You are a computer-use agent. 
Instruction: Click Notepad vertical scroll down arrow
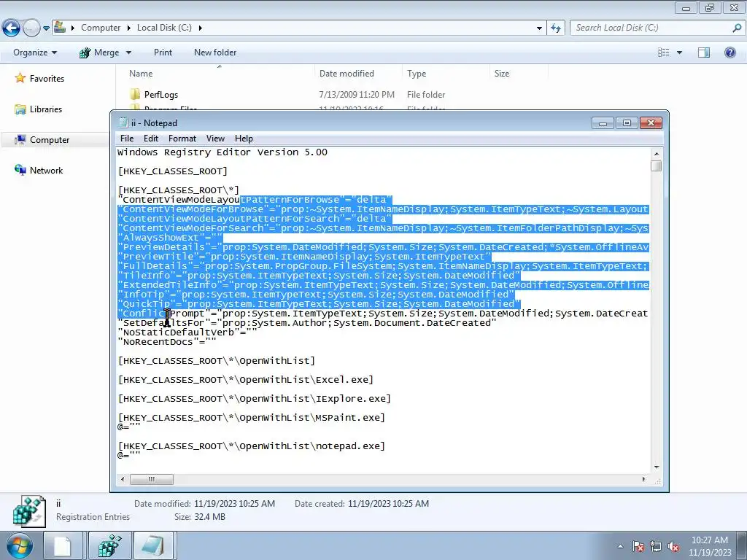[657, 467]
